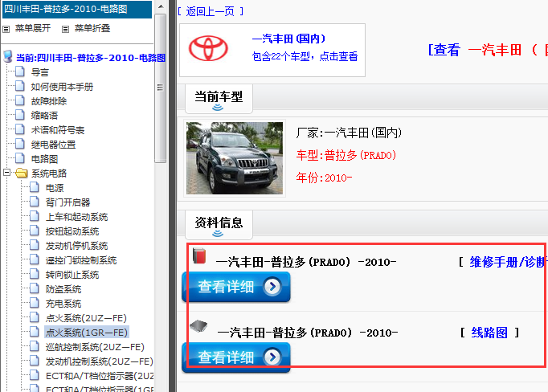Open the 继电器位置 tree entry text

tap(54, 145)
